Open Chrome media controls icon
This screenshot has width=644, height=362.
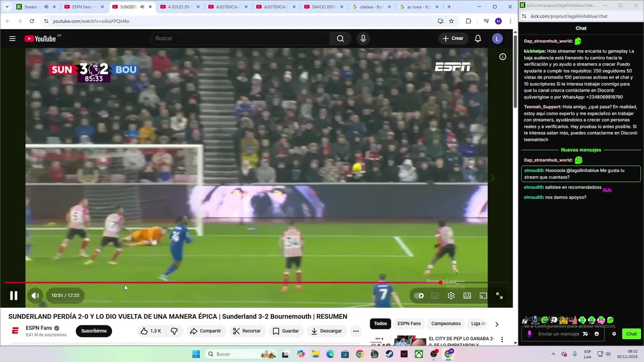(486, 21)
